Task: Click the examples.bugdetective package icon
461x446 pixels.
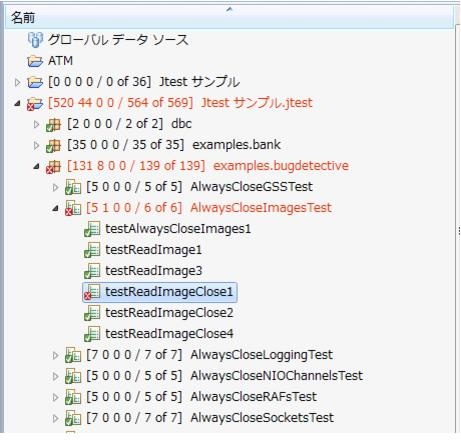Action: [54, 166]
